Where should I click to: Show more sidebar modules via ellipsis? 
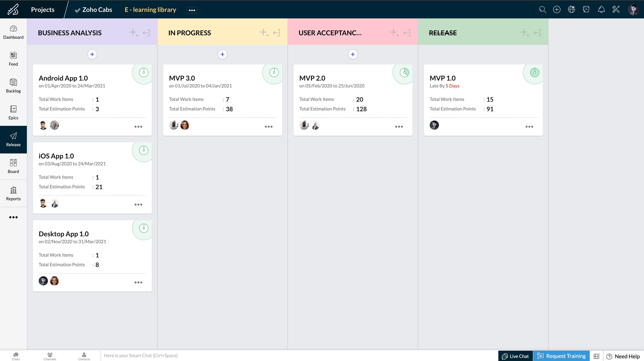(x=13, y=217)
